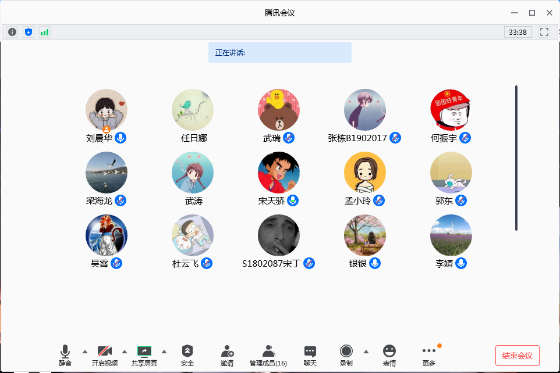
Task: Open the 安全 security shield menu
Action: point(187,355)
